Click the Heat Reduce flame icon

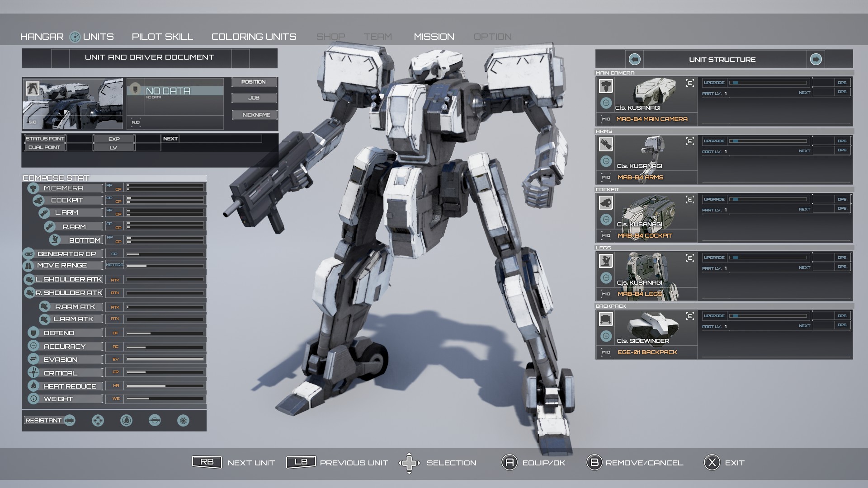click(x=33, y=386)
